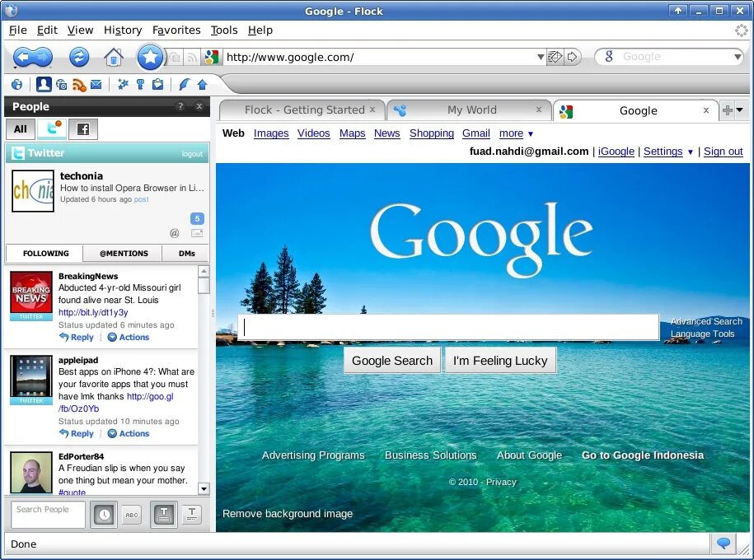The image size is (754, 560).
Task: Reply to the BreakingNews tweet
Action: pos(77,337)
